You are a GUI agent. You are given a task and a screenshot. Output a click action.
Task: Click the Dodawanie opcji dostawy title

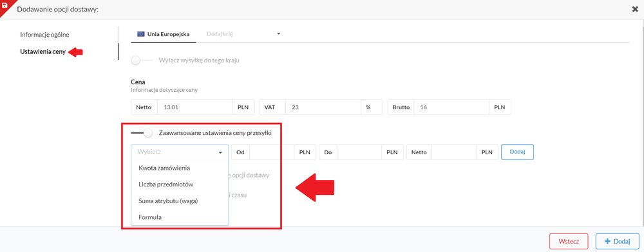[57, 9]
